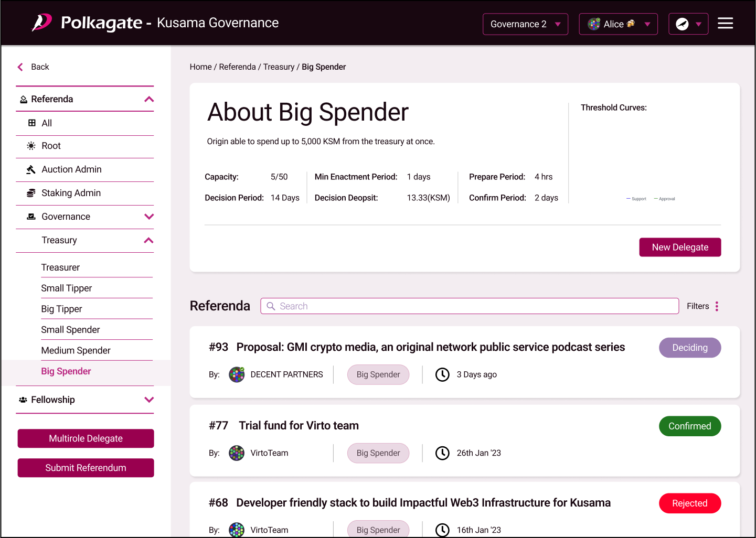756x538 pixels.
Task: Click the Approval legend in Threshold Curves
Action: [x=665, y=199]
